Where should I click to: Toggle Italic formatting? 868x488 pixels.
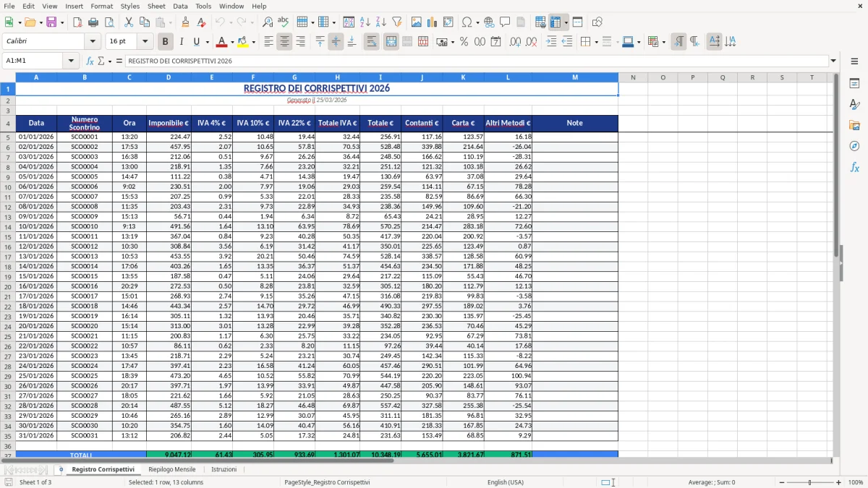click(x=182, y=42)
